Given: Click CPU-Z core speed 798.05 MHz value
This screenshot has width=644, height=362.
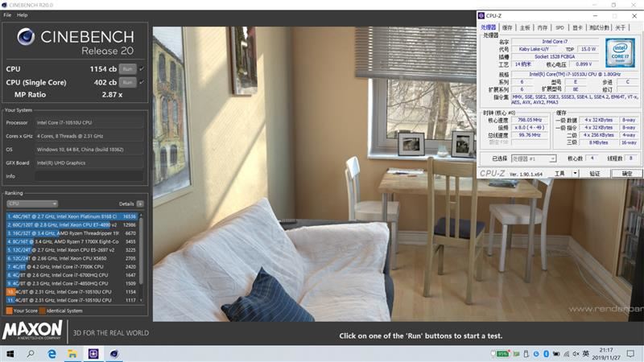Looking at the screenshot, I should 530,120.
